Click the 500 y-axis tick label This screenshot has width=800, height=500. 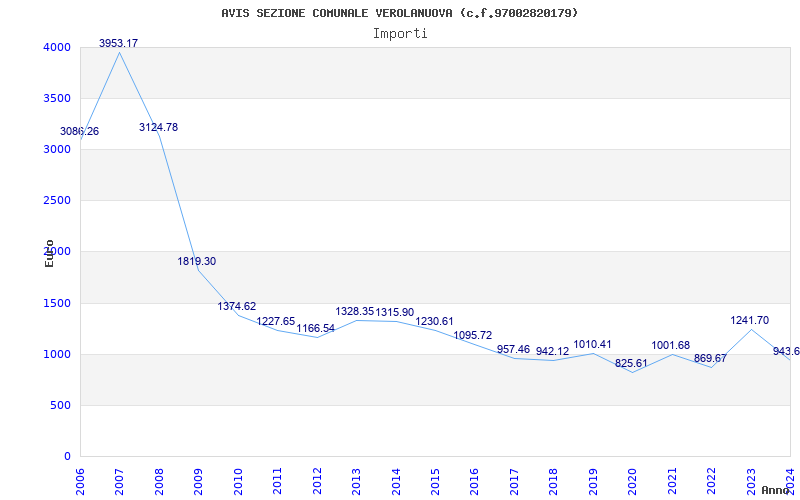60,406
